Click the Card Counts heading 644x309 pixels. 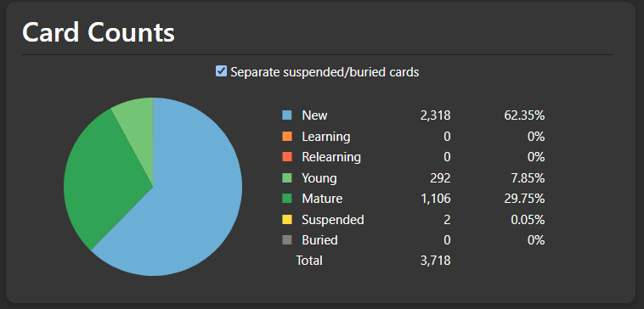(99, 32)
